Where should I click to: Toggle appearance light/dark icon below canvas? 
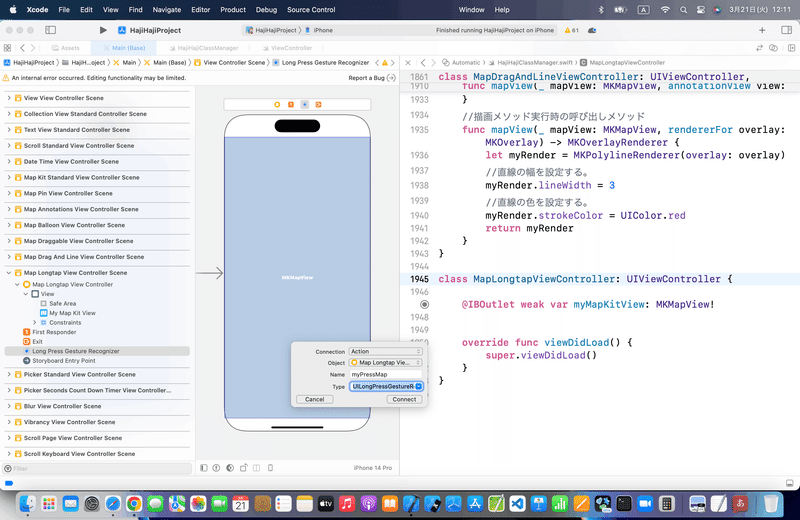(x=230, y=467)
